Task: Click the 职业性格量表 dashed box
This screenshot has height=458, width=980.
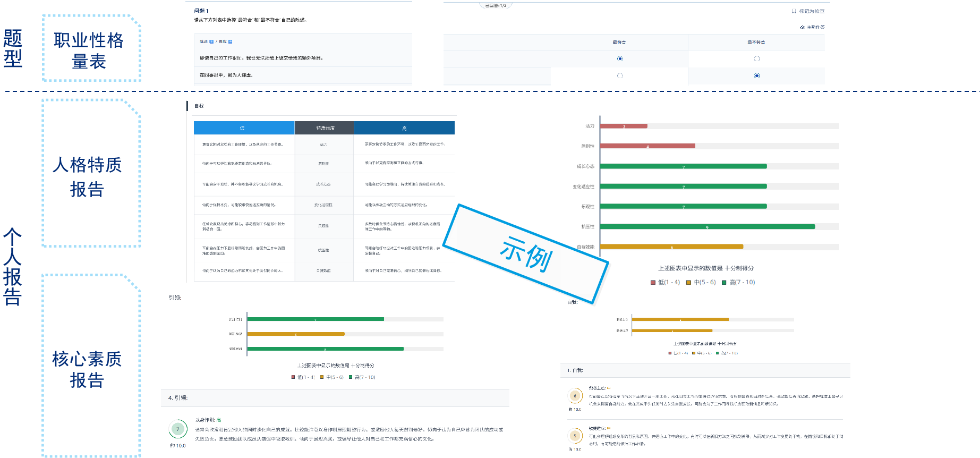Action: [x=91, y=49]
